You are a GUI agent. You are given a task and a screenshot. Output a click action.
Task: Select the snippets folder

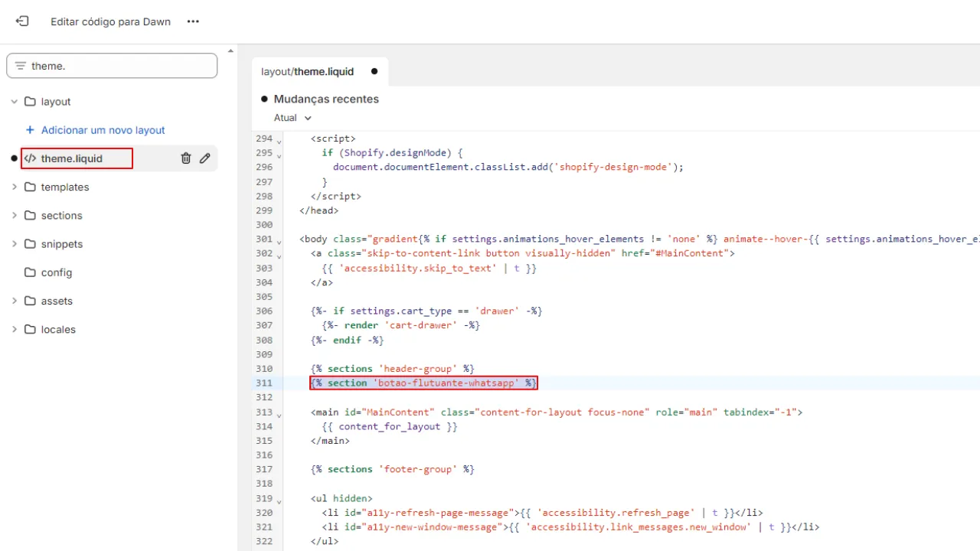pyautogui.click(x=62, y=244)
